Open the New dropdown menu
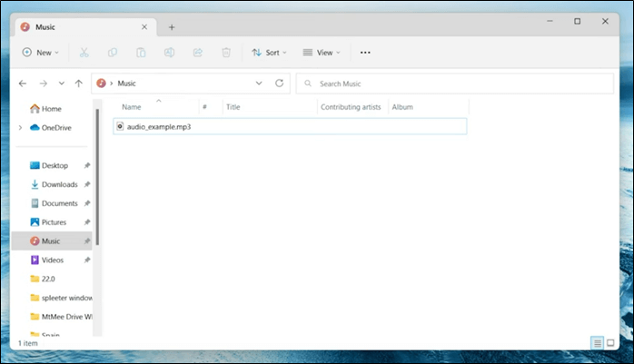Screen dimensions: 634x364 point(40,53)
